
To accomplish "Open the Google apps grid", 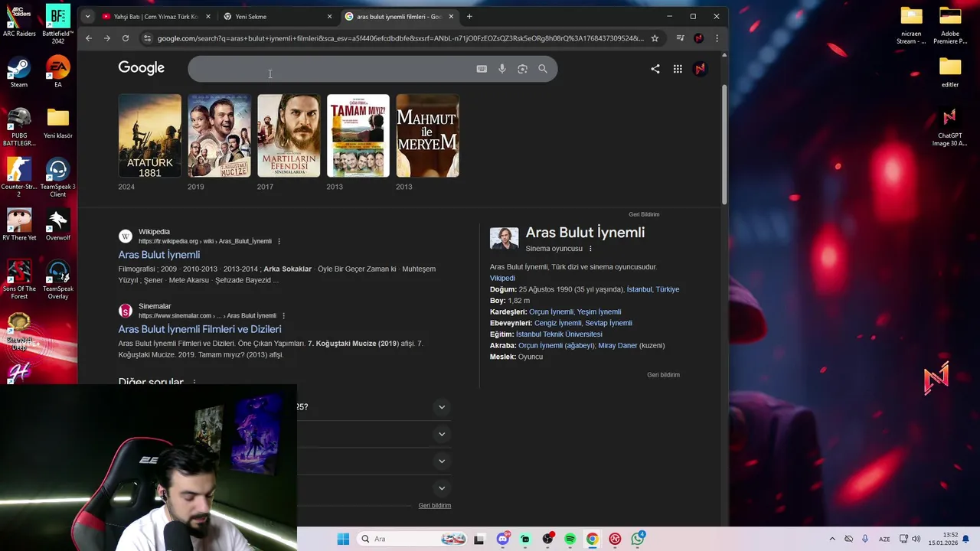I will tap(678, 69).
